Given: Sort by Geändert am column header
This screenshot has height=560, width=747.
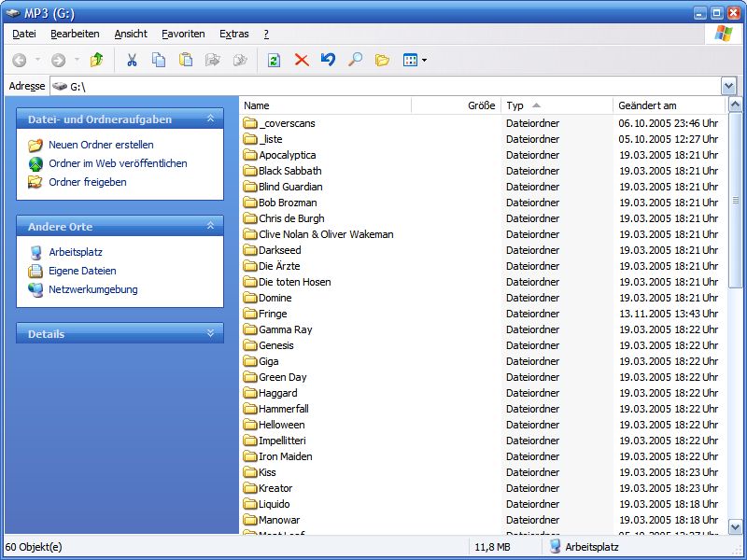Looking at the screenshot, I should (x=669, y=105).
